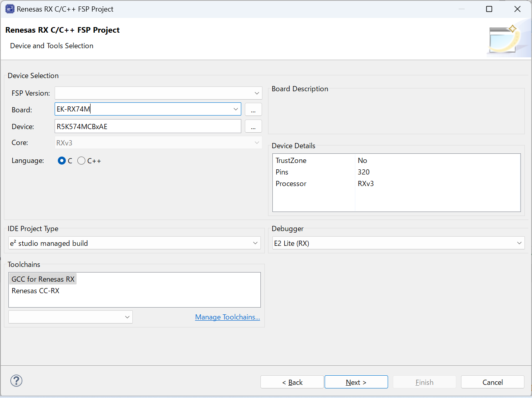Click the Renesas app icon in title bar
This screenshot has width=532, height=398.
click(x=10, y=9)
